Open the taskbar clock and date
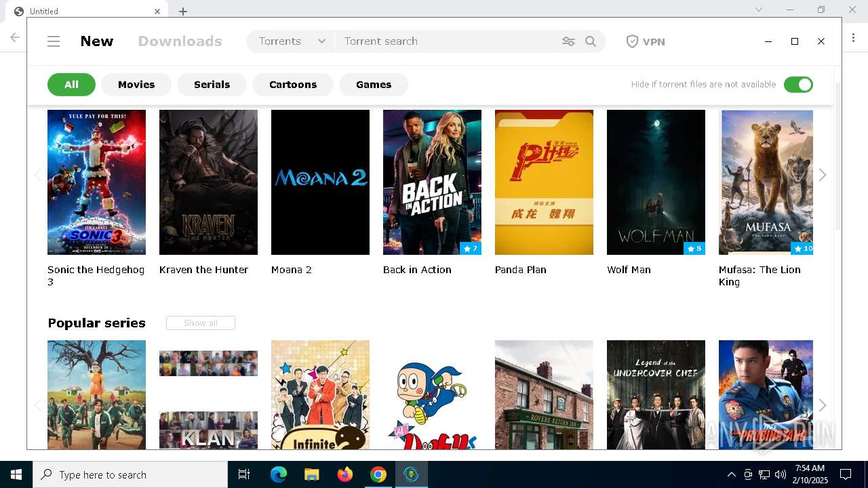 [x=810, y=474]
